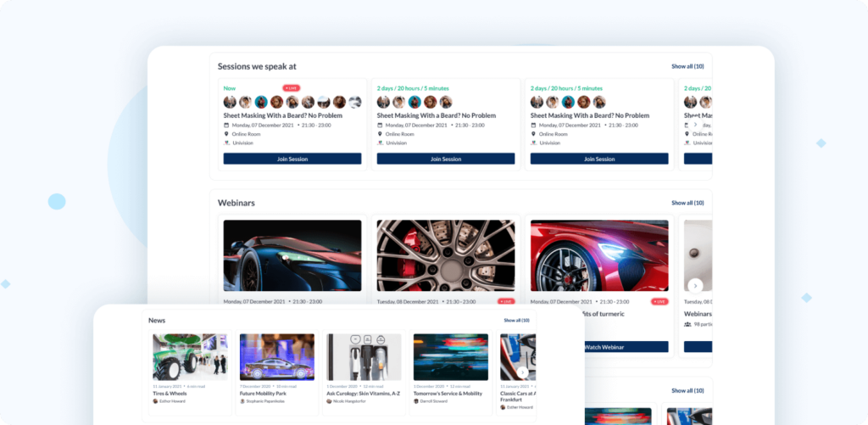Advance the Sessions carousel with the next arrow
Image resolution: width=868 pixels, height=425 pixels.
[x=695, y=125]
